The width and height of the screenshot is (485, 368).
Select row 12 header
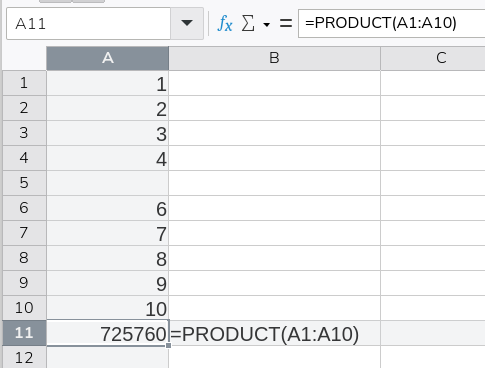[24, 357]
